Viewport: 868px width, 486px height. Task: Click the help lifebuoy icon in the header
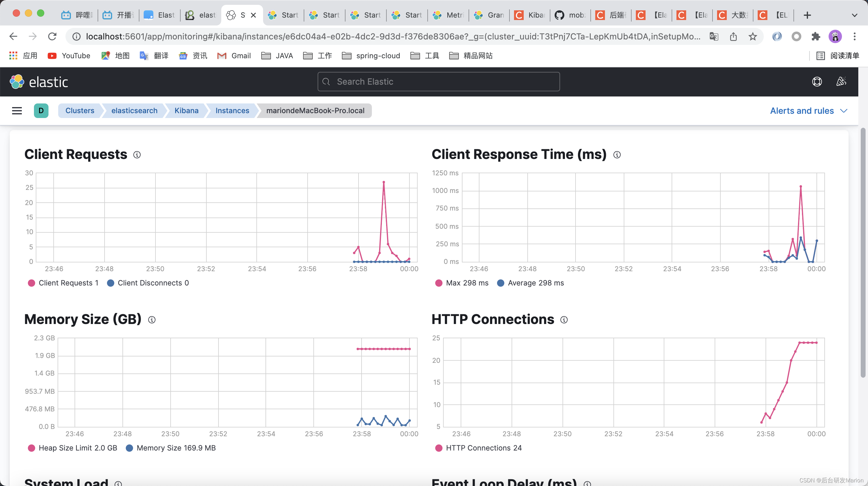click(x=817, y=82)
